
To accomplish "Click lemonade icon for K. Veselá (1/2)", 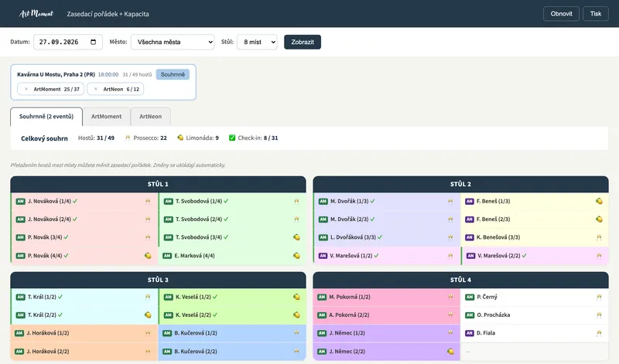I will coord(296,297).
